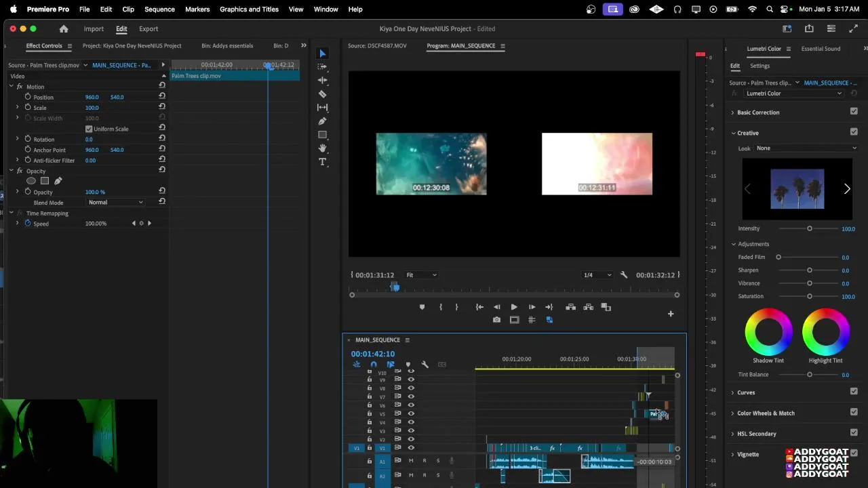Open the Lumetri Color effect dropdown

pyautogui.click(x=794, y=94)
